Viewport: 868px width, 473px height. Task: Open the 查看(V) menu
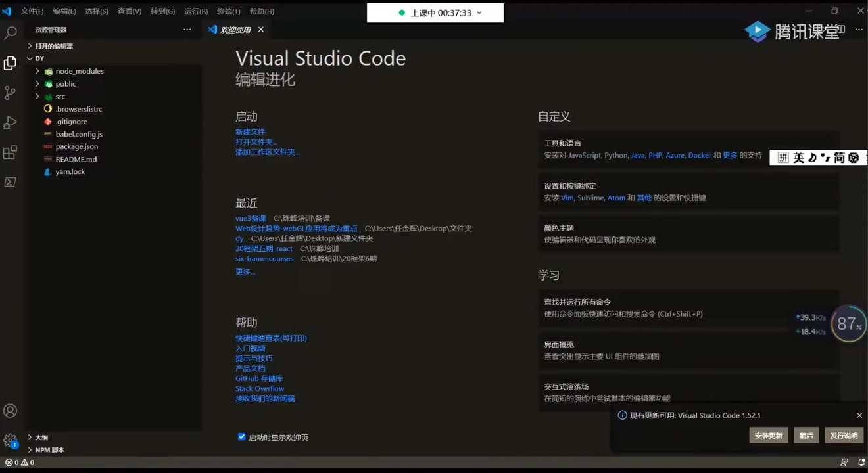coord(130,11)
